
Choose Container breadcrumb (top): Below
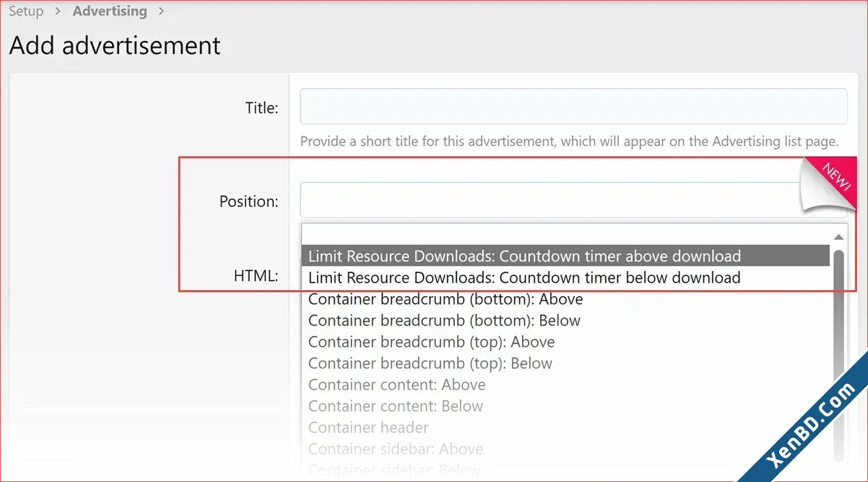click(565, 363)
